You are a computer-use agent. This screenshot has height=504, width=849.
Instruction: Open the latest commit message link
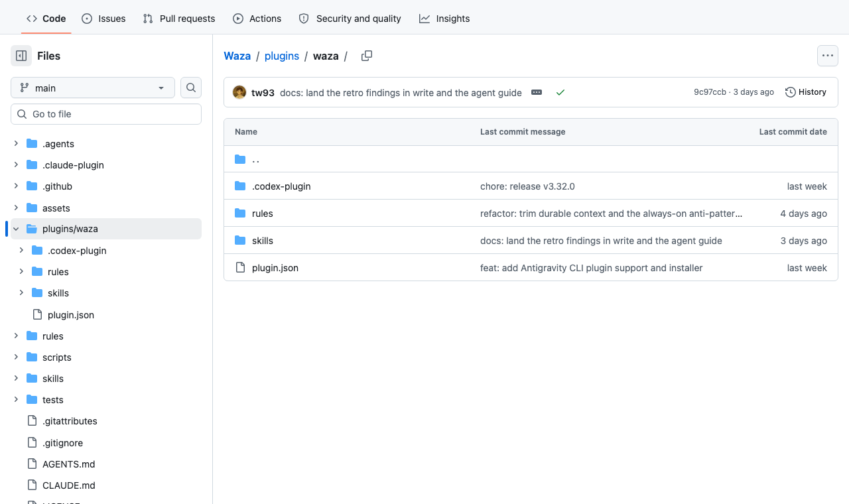pyautogui.click(x=401, y=93)
